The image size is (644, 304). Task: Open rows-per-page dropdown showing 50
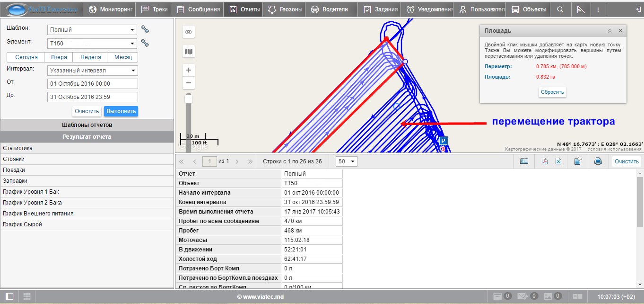click(347, 161)
